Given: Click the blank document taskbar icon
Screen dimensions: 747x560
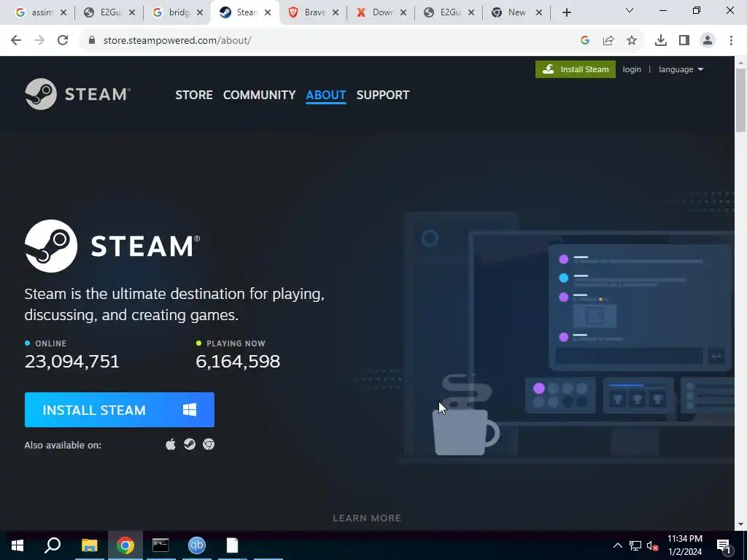Looking at the screenshot, I should click(x=232, y=545).
